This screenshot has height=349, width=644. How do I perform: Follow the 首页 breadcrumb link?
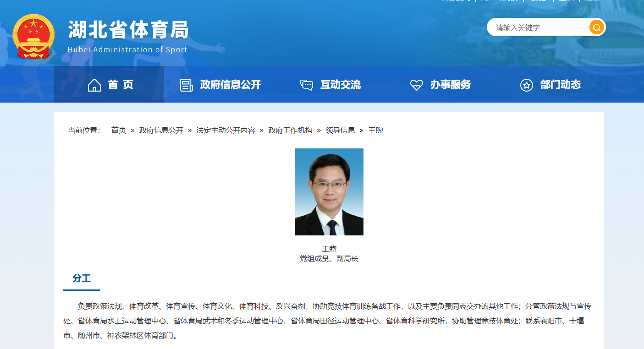tap(119, 130)
